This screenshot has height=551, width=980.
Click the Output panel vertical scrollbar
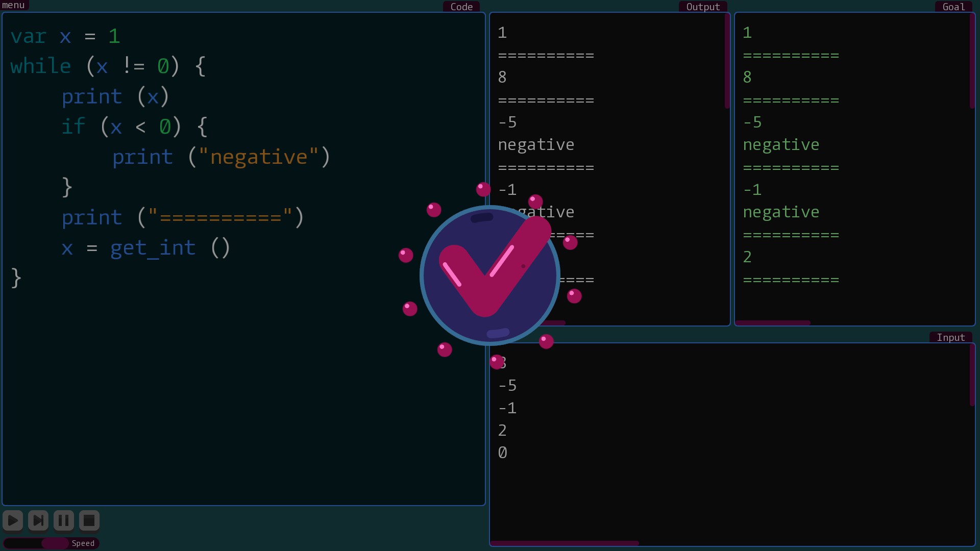[x=727, y=61]
